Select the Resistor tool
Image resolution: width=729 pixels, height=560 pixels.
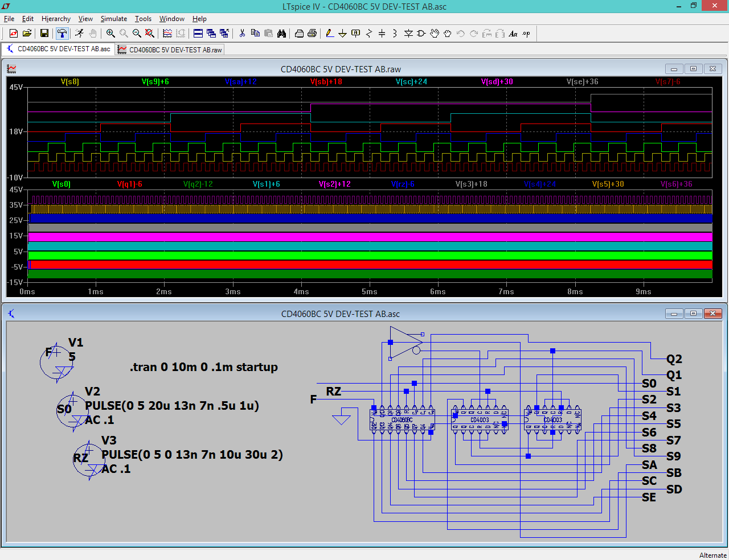coord(368,34)
